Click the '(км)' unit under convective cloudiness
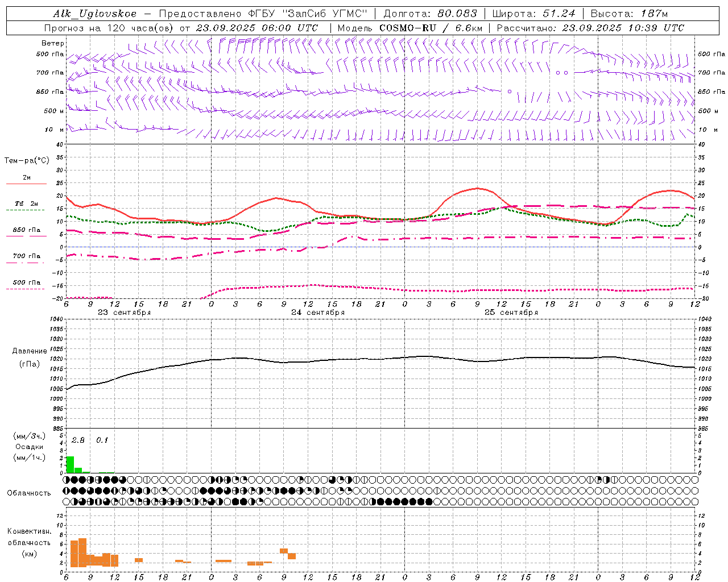Image resolution: width=728 pixels, height=582 pixels. click(x=29, y=554)
